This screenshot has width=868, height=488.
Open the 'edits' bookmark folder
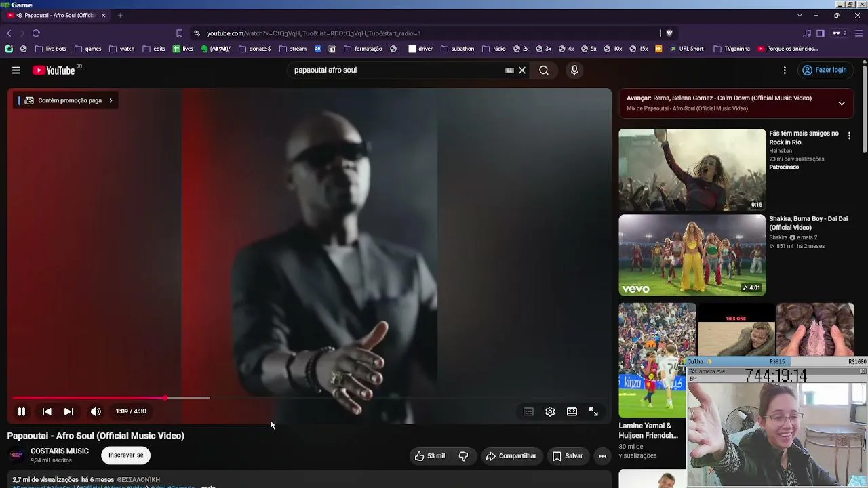click(154, 49)
